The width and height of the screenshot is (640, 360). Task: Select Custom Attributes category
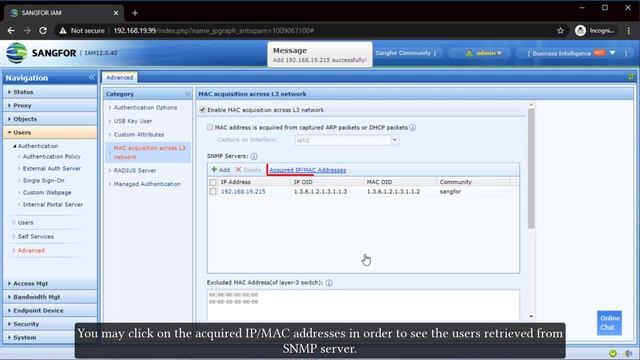[x=139, y=134]
